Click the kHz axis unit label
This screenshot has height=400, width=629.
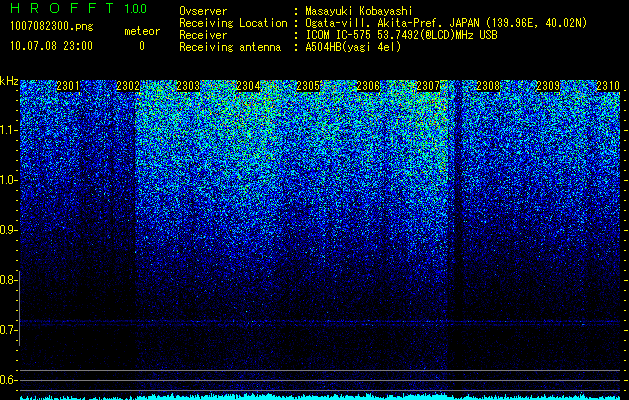[9, 81]
